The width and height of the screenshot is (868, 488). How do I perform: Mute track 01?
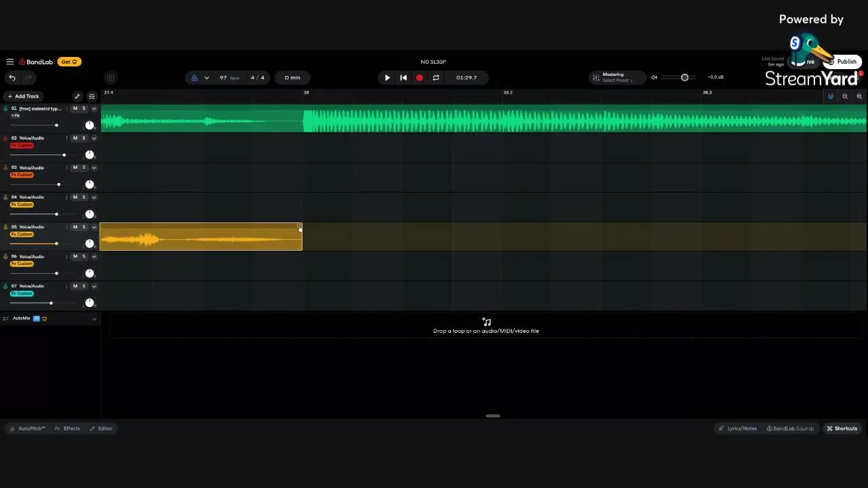[x=75, y=108]
